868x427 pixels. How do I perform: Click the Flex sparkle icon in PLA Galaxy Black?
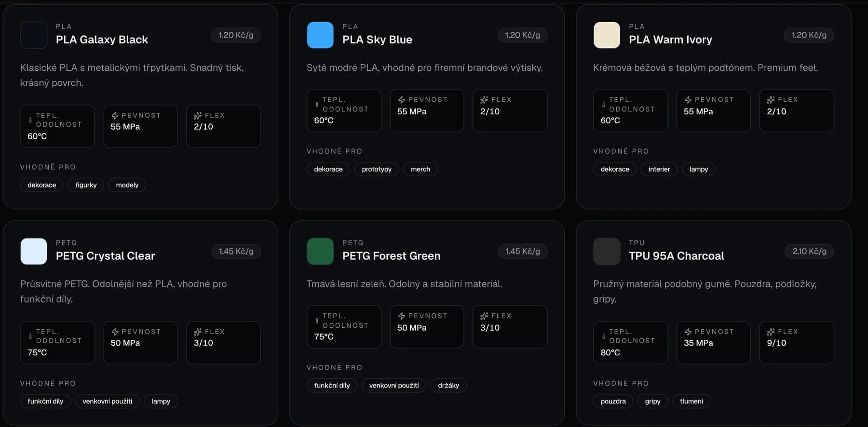click(198, 116)
